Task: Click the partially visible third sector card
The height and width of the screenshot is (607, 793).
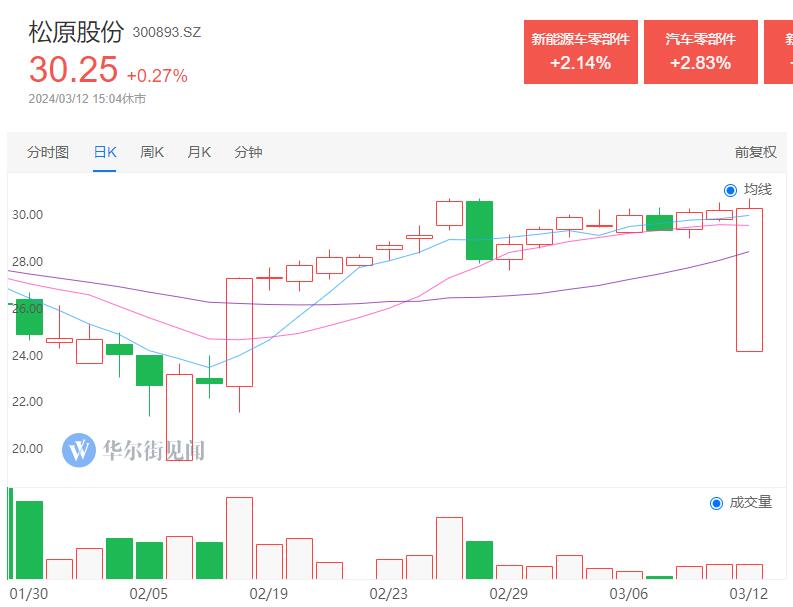Action: 778,51
